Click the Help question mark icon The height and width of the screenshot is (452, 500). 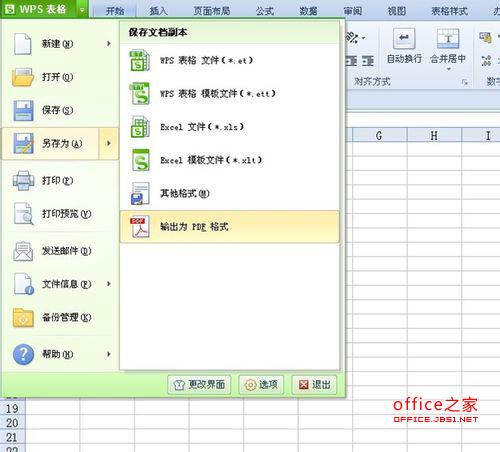(x=23, y=354)
